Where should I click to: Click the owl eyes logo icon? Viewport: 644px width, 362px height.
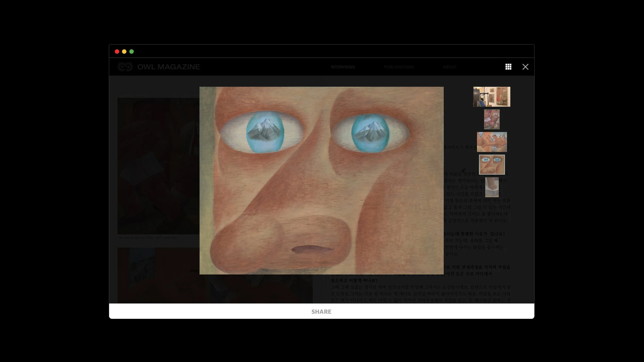pyautogui.click(x=125, y=67)
